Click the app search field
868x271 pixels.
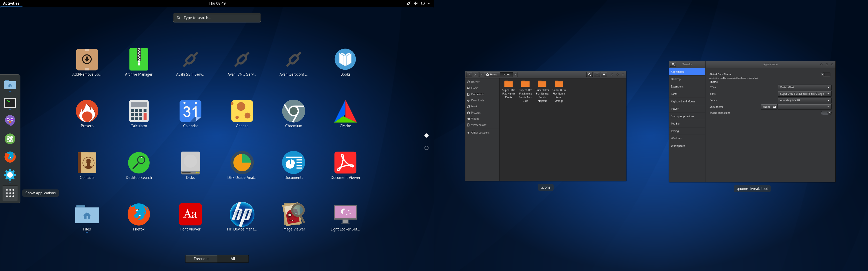[x=217, y=18]
